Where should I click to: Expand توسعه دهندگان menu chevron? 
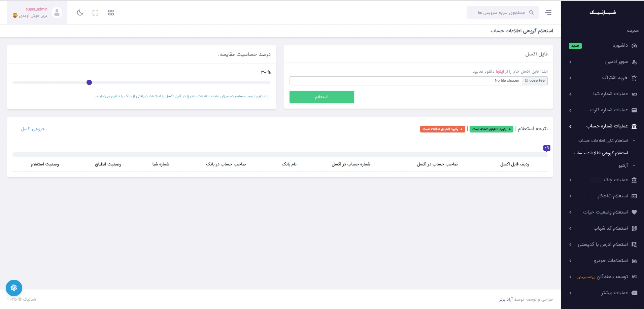[x=570, y=277]
